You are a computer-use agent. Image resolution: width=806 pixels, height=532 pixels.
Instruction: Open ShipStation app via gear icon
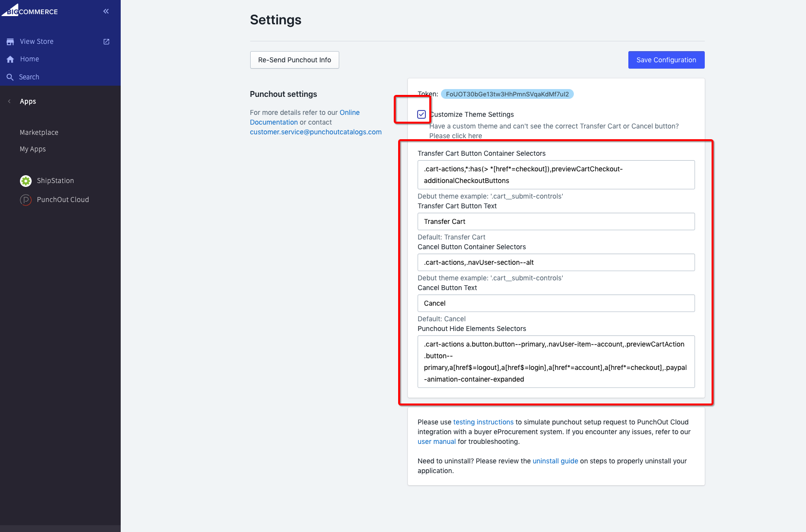tap(26, 181)
